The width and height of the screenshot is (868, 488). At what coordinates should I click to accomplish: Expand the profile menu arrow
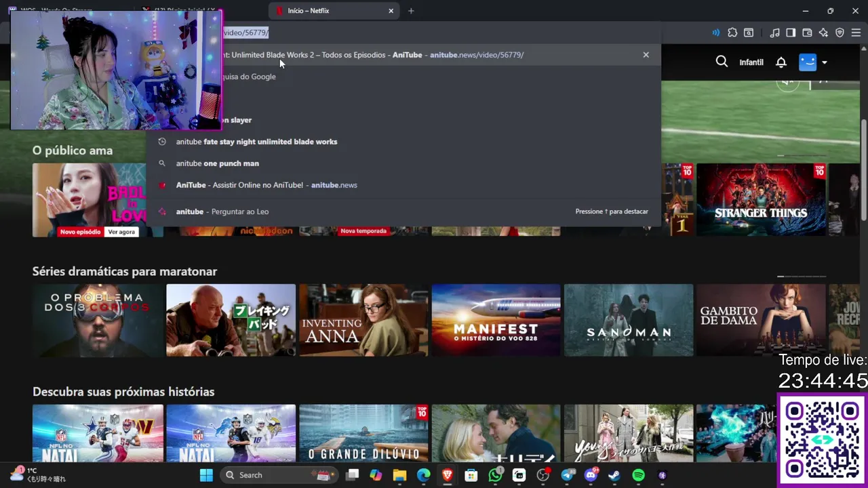[825, 62]
